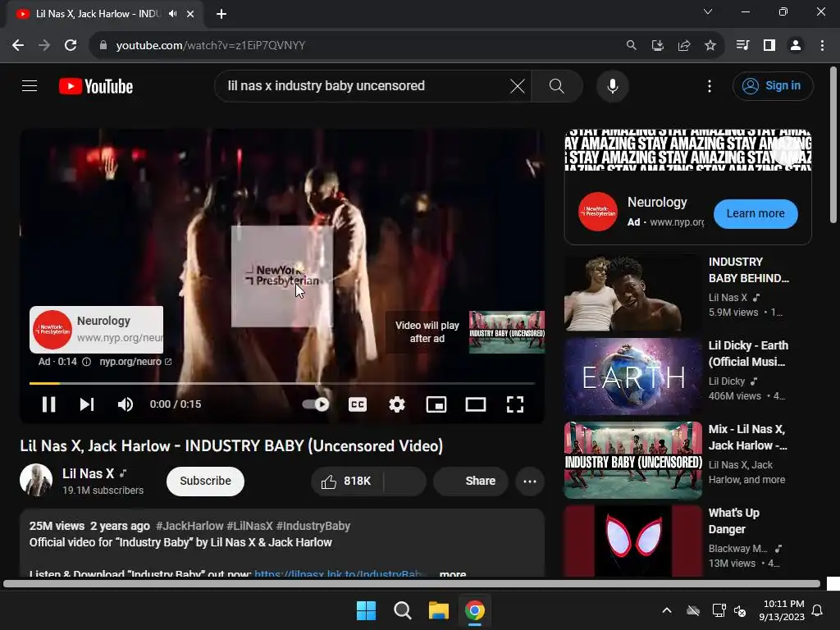Open NewYork-Presbyterian logo in sidebar ad
Viewport: 840px width, 630px height.
point(598,212)
